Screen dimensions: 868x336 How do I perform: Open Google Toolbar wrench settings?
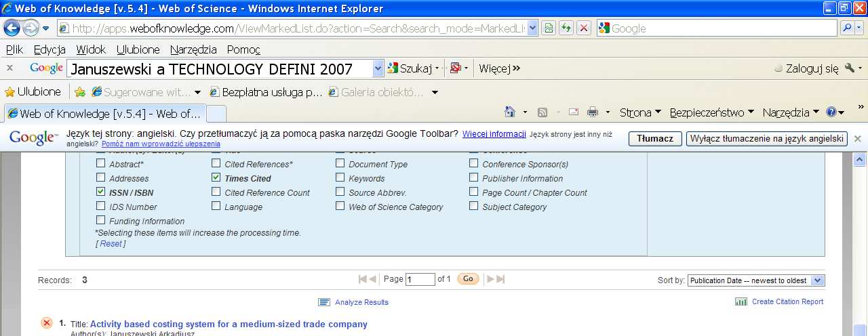click(x=850, y=68)
